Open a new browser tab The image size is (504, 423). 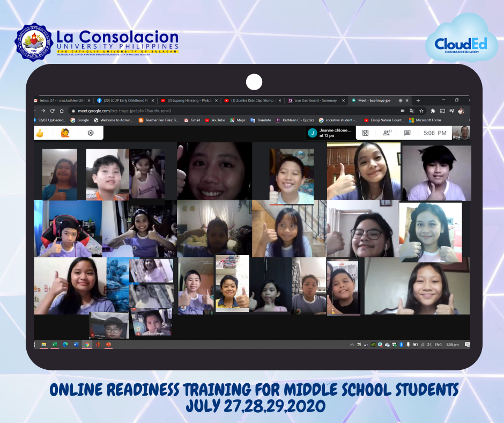click(418, 100)
